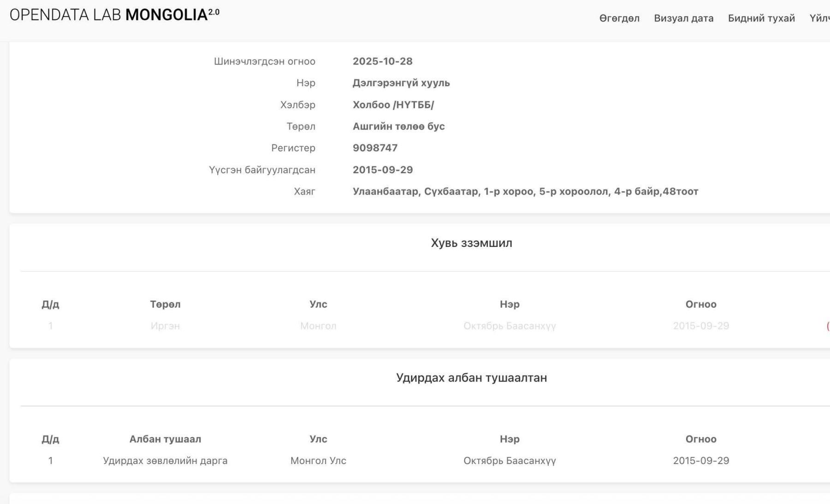
Task: Open Бидний тухай page
Action: (x=761, y=18)
